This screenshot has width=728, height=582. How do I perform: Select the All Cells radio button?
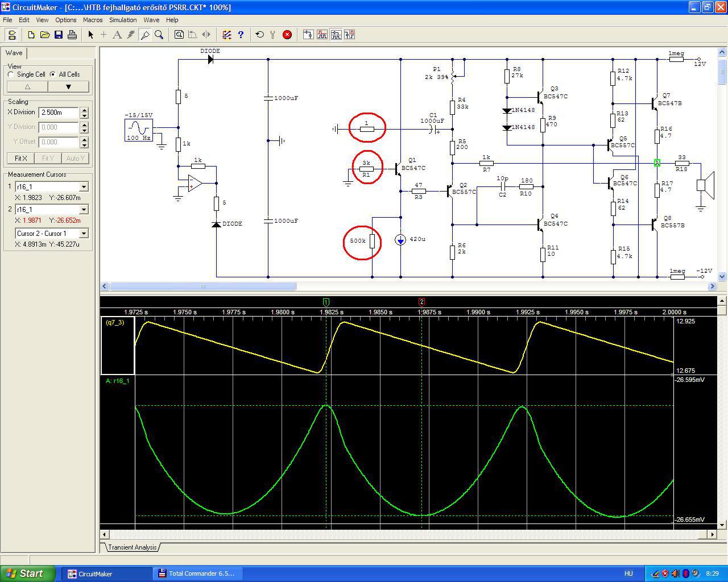click(x=53, y=74)
